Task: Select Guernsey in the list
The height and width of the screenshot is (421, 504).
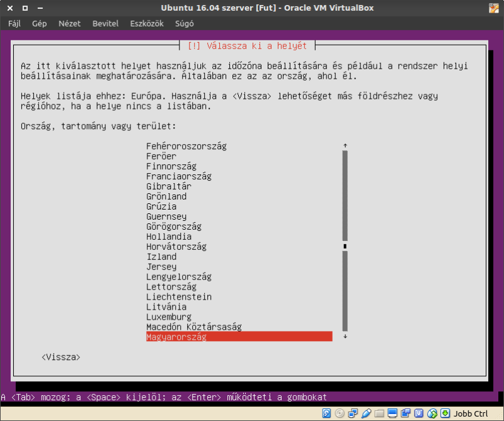Action: click(166, 216)
